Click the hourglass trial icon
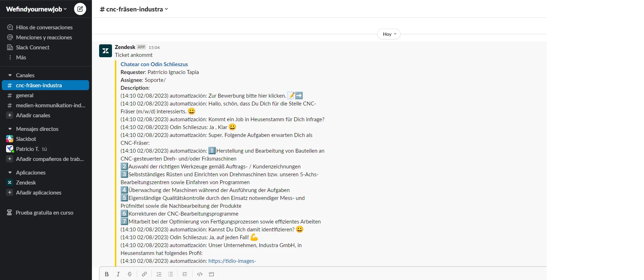This screenshot has width=644, height=280. (x=10, y=212)
